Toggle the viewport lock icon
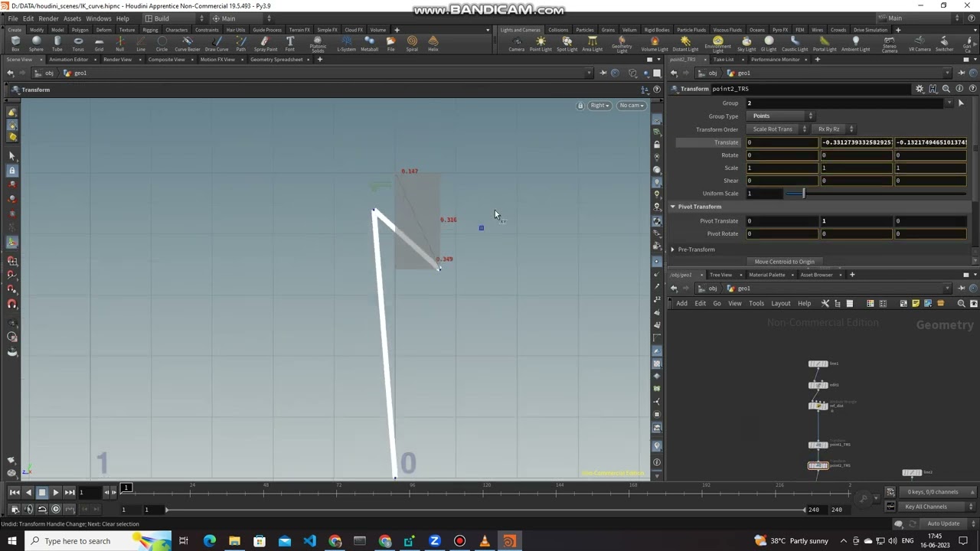Viewport: 980px width, 551px height. pos(580,106)
